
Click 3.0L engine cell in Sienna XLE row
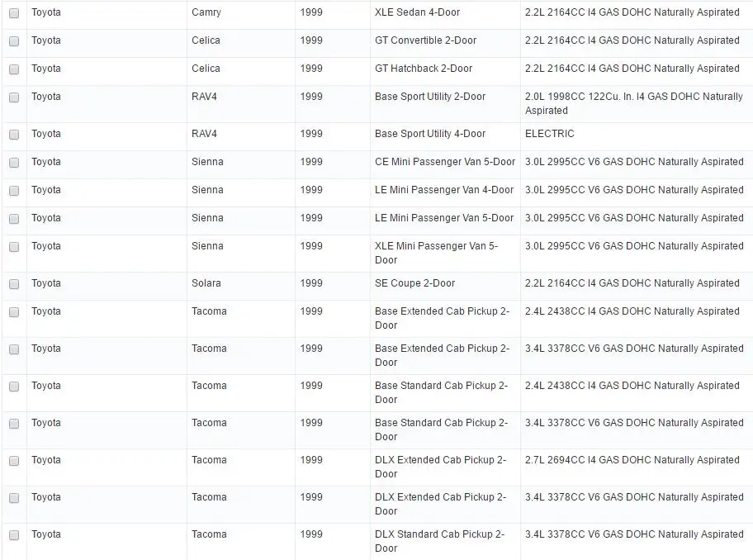[x=634, y=246]
